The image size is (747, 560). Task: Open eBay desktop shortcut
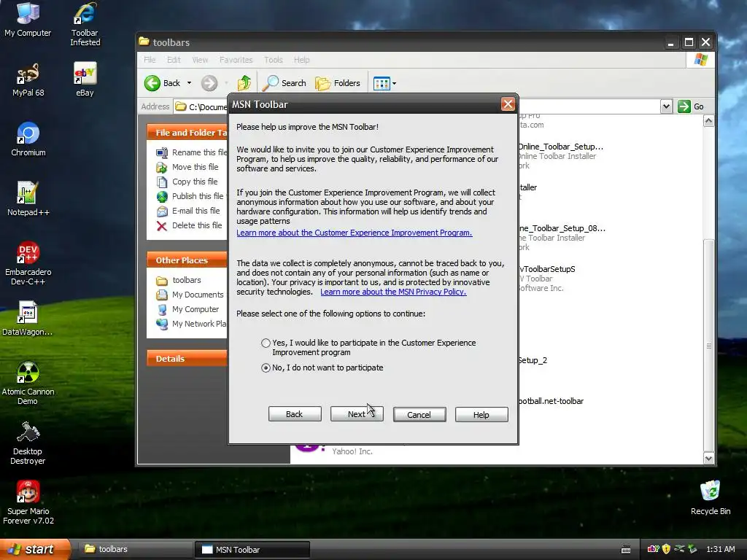(85, 79)
